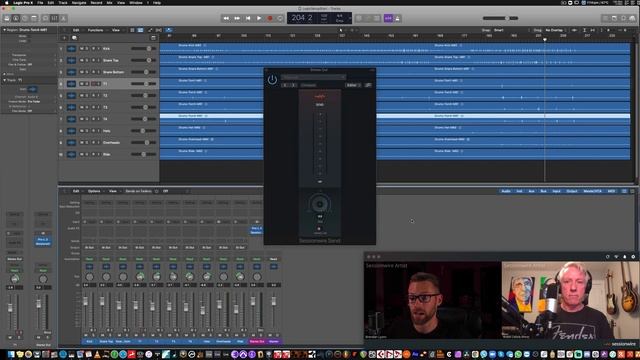The width and height of the screenshot is (640, 360).
Task: Click Show Flex icon in tracks menu bar
Action: tap(158, 30)
